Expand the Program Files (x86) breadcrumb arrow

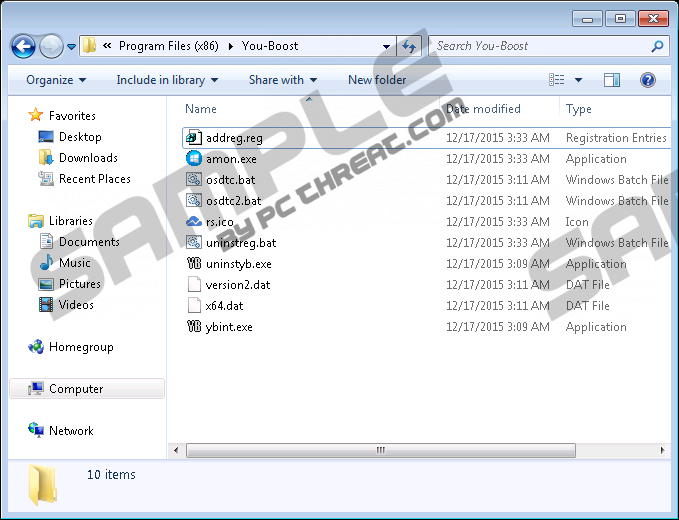(230, 46)
